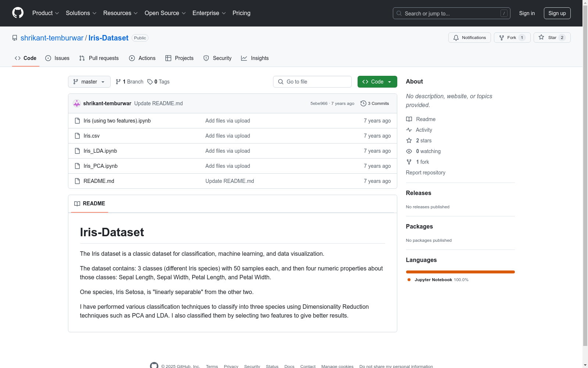Screen dimensions: 588x368
Task: Open the master branch selector
Action: (89, 82)
